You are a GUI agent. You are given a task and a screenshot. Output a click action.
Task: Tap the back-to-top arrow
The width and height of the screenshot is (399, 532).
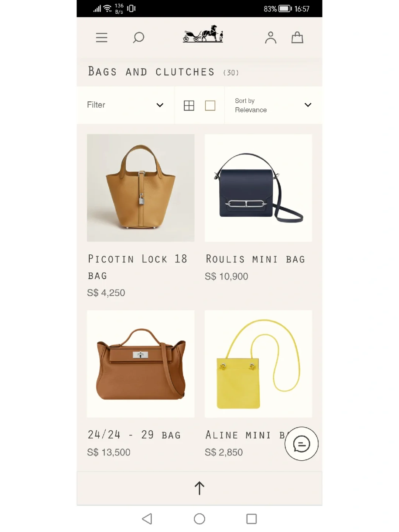point(199,488)
